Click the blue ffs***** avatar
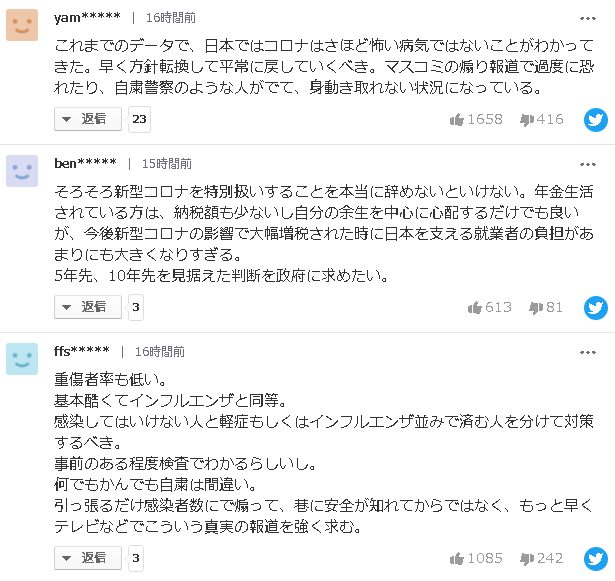Screen dimensions: 615x581 (x=22, y=358)
